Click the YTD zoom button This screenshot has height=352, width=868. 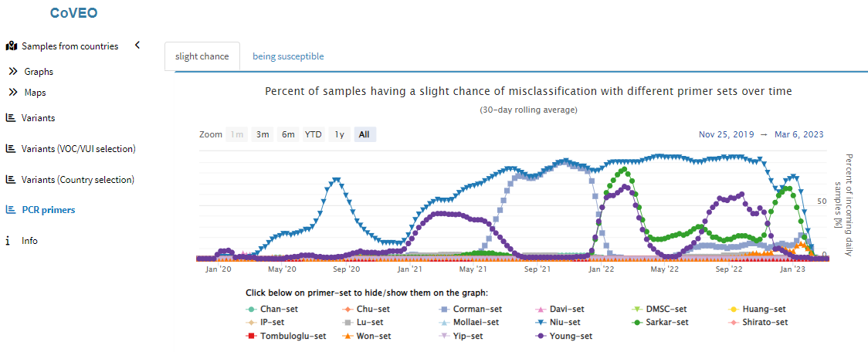(x=313, y=134)
